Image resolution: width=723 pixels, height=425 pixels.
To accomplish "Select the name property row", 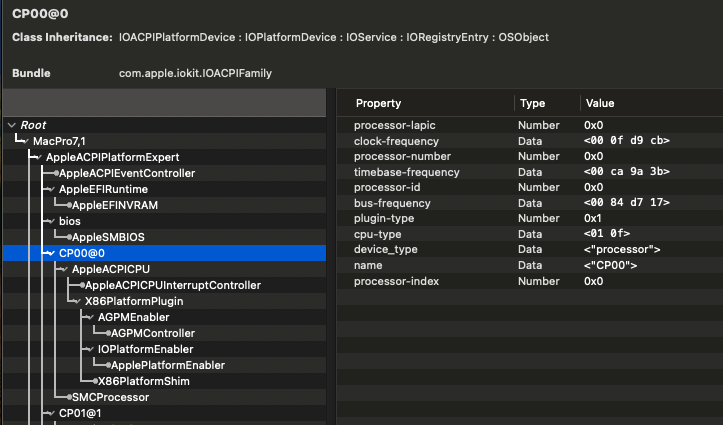I will (530, 265).
